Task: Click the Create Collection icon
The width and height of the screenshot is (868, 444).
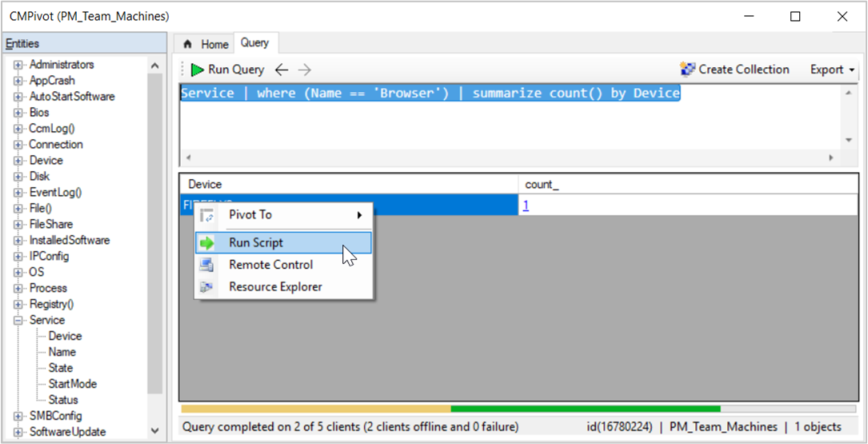Action: [687, 70]
